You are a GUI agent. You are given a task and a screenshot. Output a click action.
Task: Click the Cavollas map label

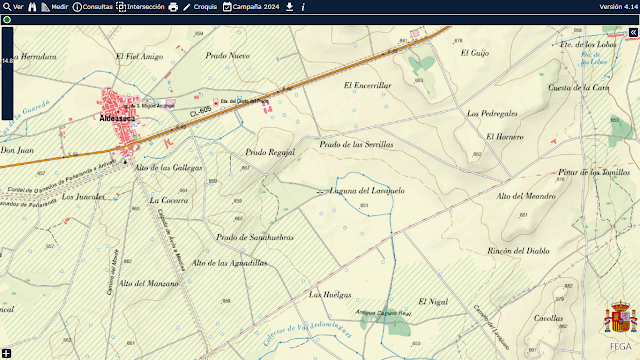pyautogui.click(x=548, y=318)
